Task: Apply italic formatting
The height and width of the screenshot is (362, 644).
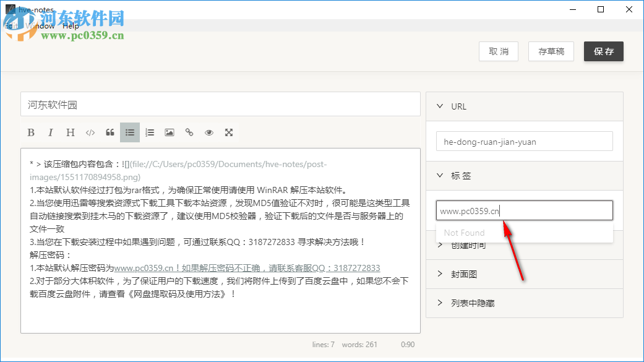Action: point(51,132)
